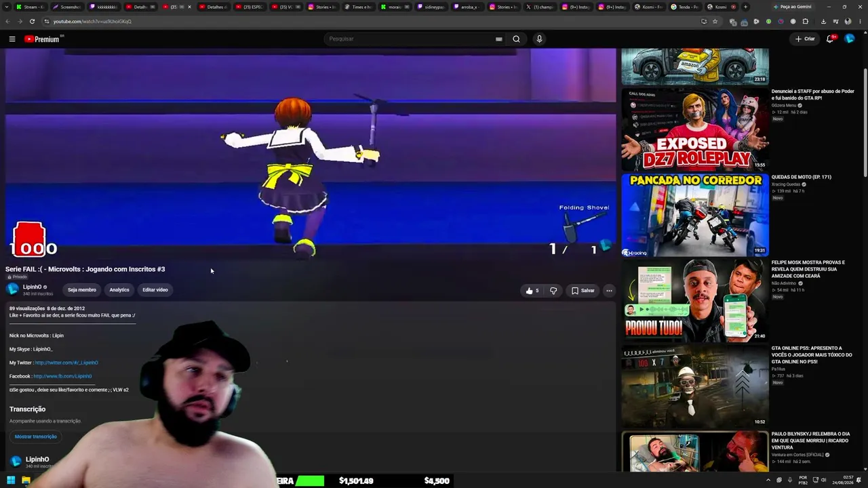Open the PROVOU TUDO video thumbnail
This screenshot has height=488, width=868.
click(695, 300)
